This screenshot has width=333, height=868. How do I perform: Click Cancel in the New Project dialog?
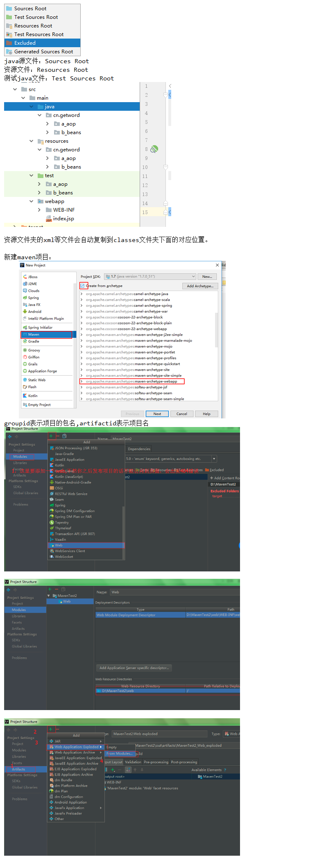[182, 414]
